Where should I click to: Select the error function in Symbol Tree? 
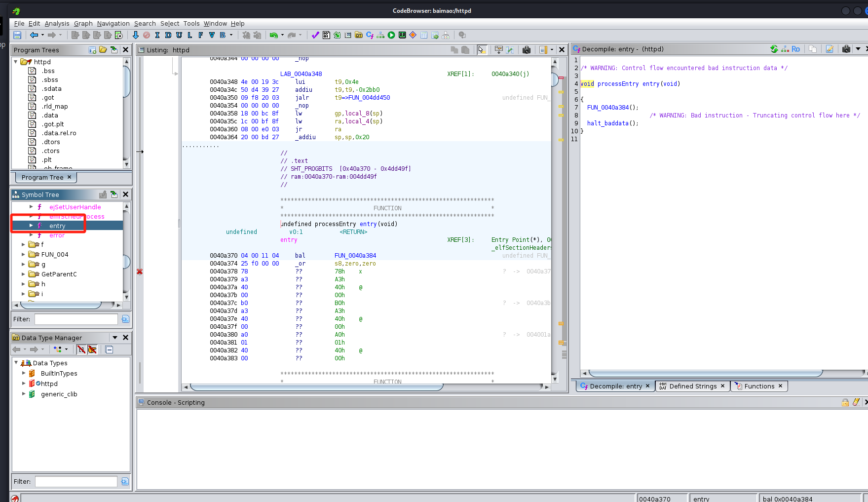57,235
